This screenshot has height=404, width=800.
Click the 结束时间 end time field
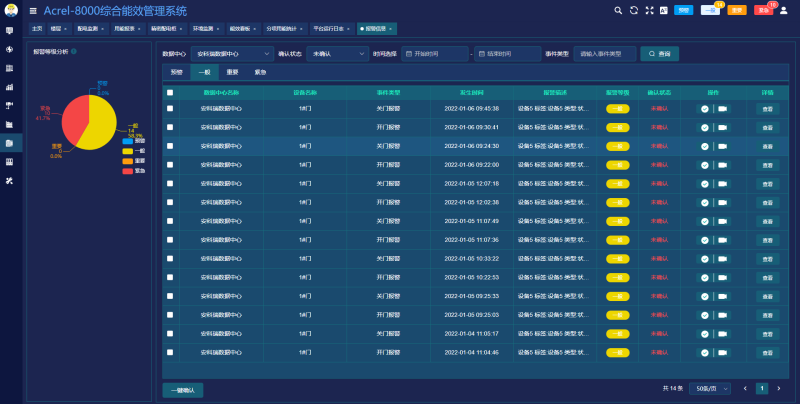(507, 54)
